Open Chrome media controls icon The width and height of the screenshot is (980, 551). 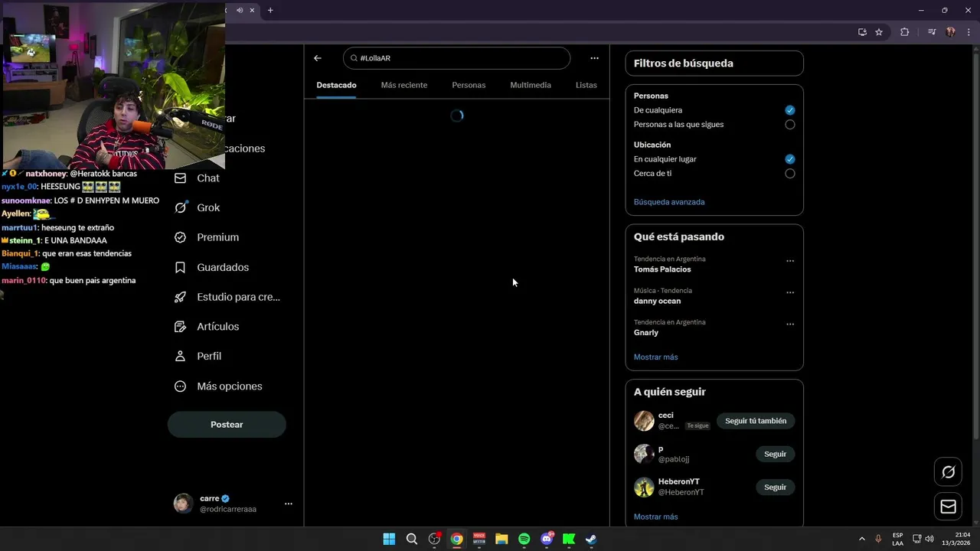[932, 32]
